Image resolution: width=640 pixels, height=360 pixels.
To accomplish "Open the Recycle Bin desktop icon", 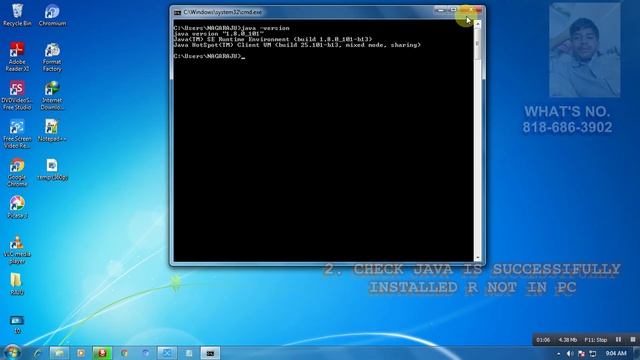I will (x=17, y=15).
